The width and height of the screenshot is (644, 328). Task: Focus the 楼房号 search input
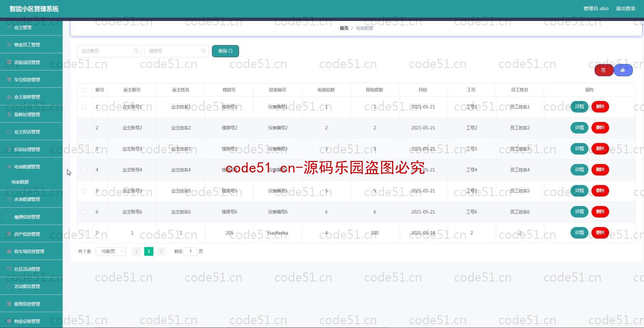click(176, 51)
